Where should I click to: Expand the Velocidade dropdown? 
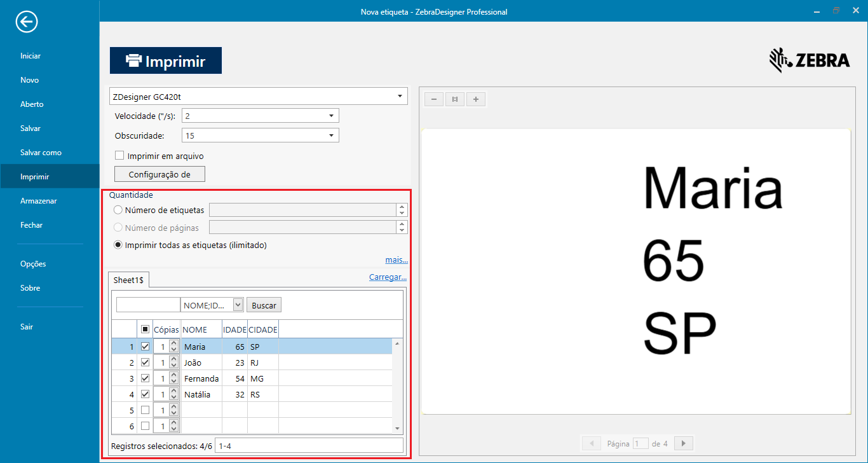331,116
